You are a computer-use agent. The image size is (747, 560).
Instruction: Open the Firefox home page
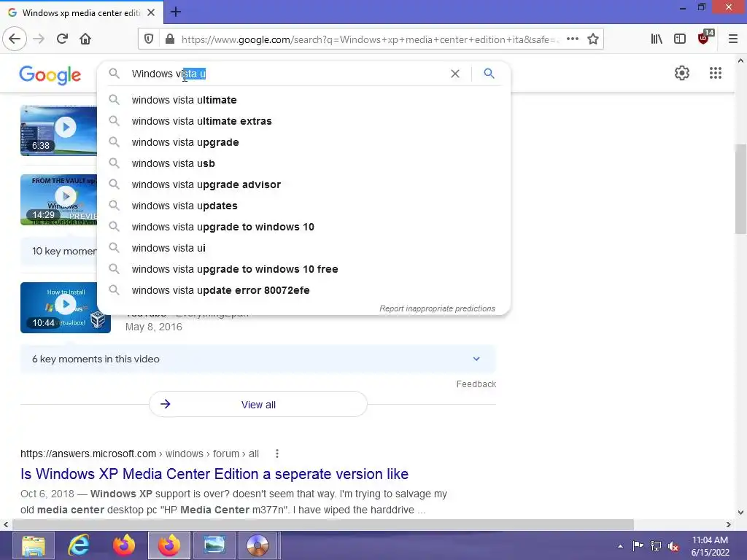(85, 39)
